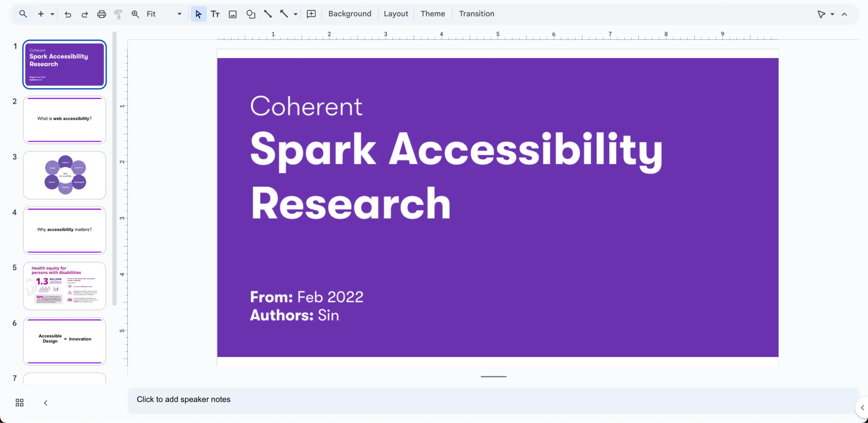Collapse the filmstrip with the left chevron
The image size is (868, 423).
pyautogui.click(x=45, y=403)
